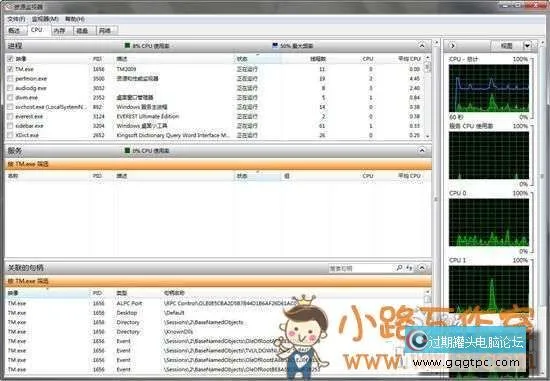
Task: Click the Processes section header label
Action: (x=15, y=46)
